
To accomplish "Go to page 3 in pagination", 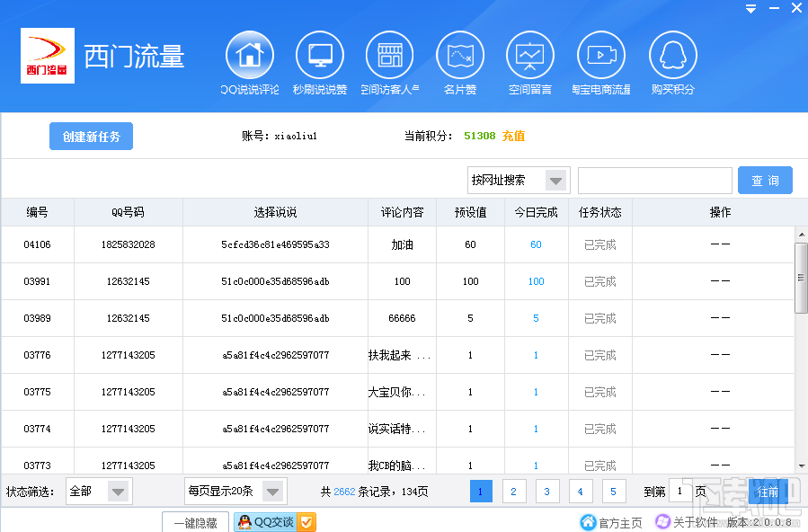I will click(x=547, y=492).
